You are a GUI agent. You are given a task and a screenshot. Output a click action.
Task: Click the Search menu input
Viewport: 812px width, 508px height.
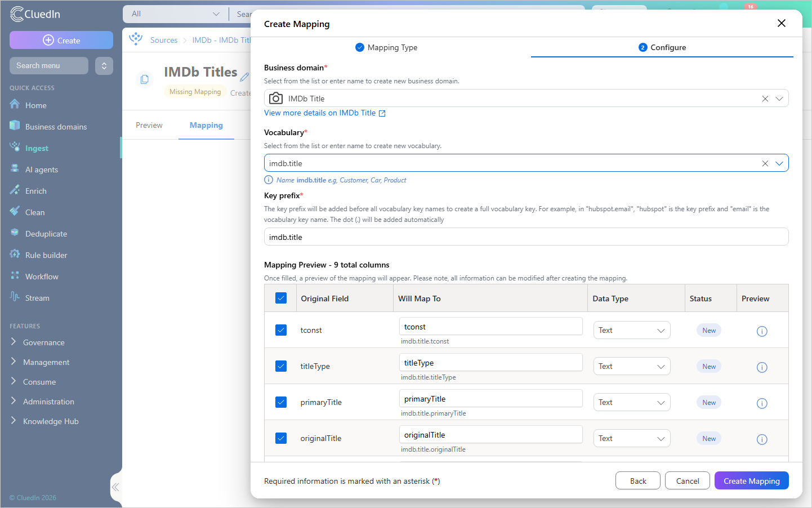49,66
